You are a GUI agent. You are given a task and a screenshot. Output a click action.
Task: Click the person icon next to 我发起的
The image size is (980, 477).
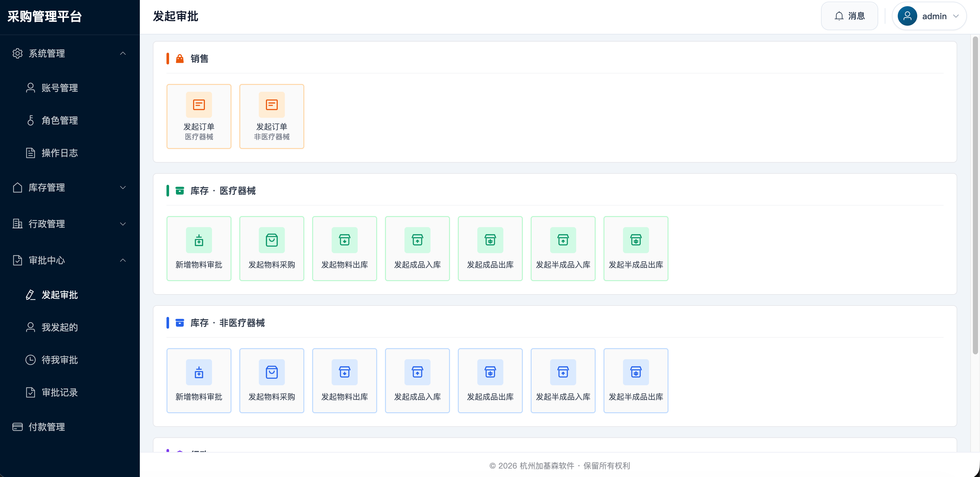[x=31, y=327]
